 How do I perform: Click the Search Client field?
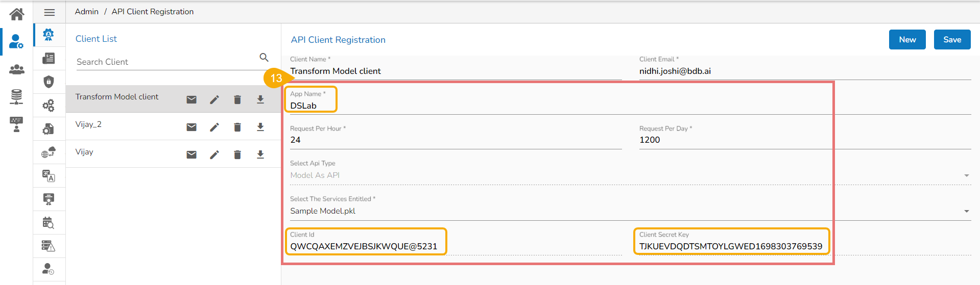click(166, 62)
